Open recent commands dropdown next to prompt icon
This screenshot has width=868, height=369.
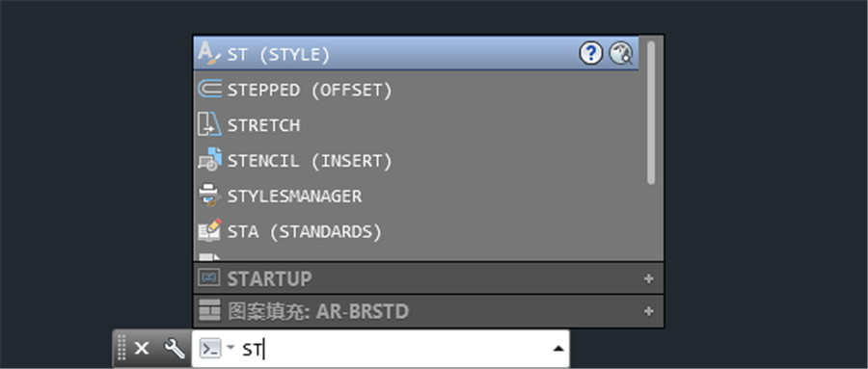pyautogui.click(x=231, y=349)
